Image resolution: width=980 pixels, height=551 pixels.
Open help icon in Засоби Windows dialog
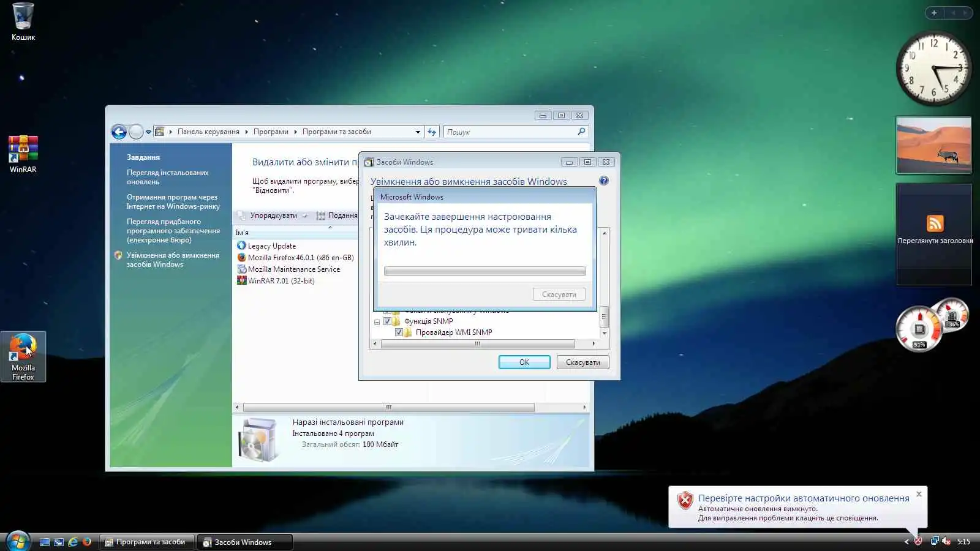[604, 181]
